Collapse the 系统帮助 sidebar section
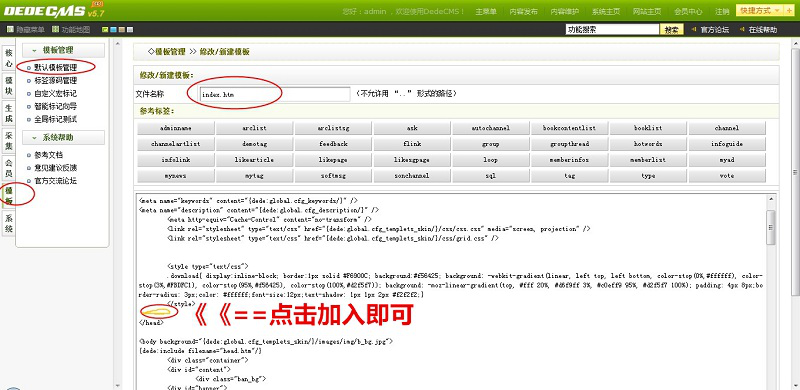800x390 pixels. [x=63, y=137]
